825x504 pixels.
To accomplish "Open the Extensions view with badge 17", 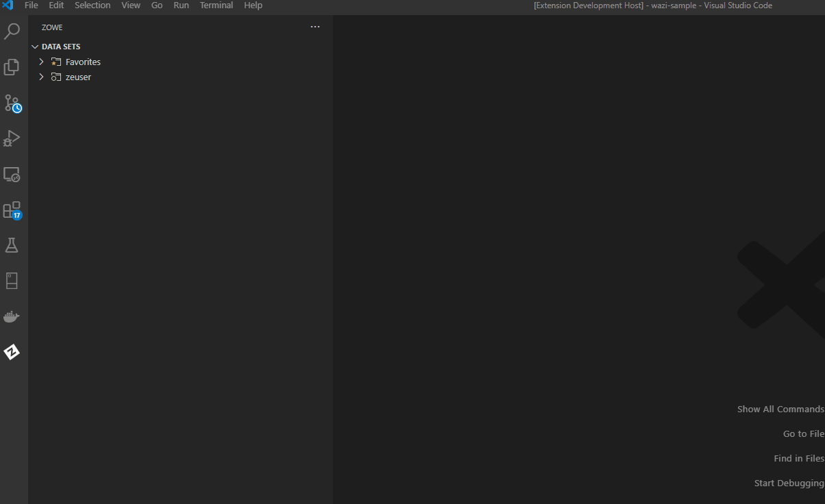I will coord(12,210).
